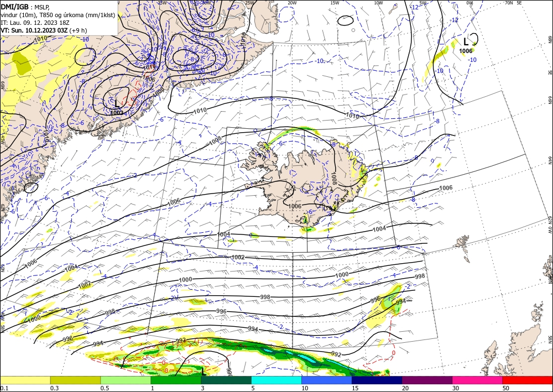Click the L low marker in the upper right

point(466,42)
